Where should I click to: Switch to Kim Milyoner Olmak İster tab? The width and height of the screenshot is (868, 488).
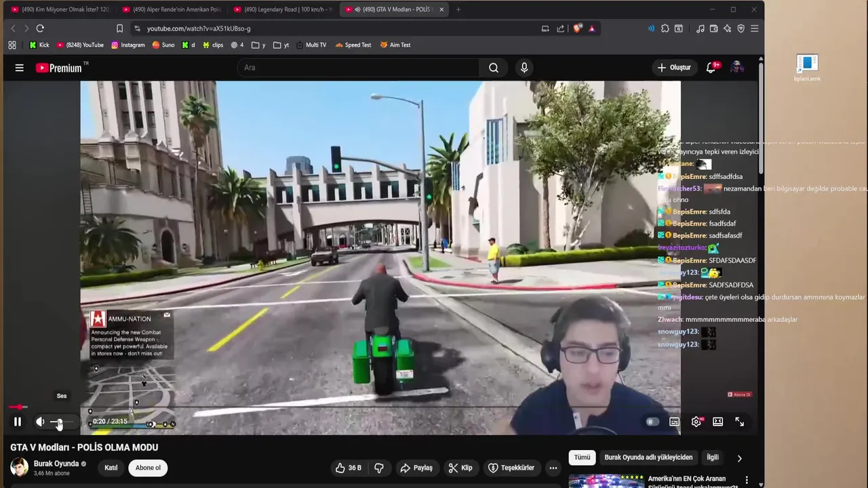(x=60, y=9)
